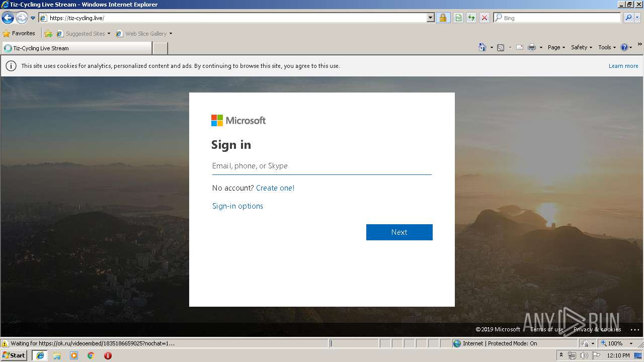Click the Compatibility View icon
The height and width of the screenshot is (362, 644).
(458, 18)
